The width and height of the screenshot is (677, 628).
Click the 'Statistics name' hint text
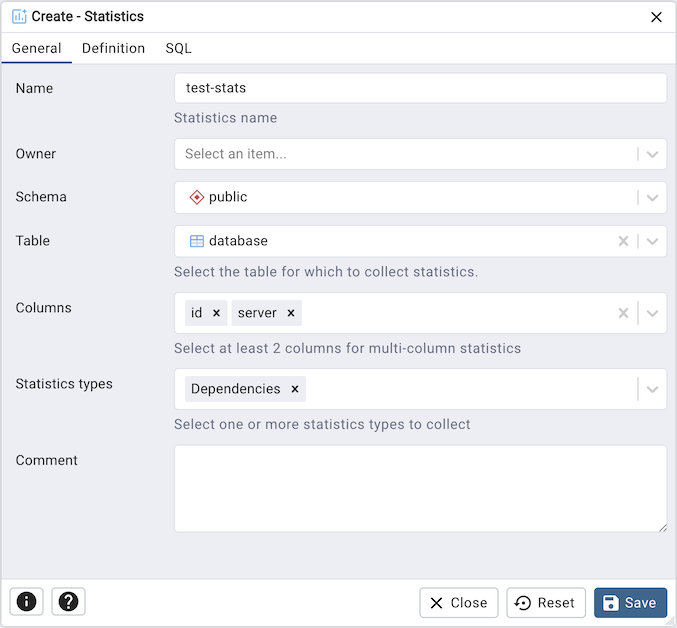225,118
